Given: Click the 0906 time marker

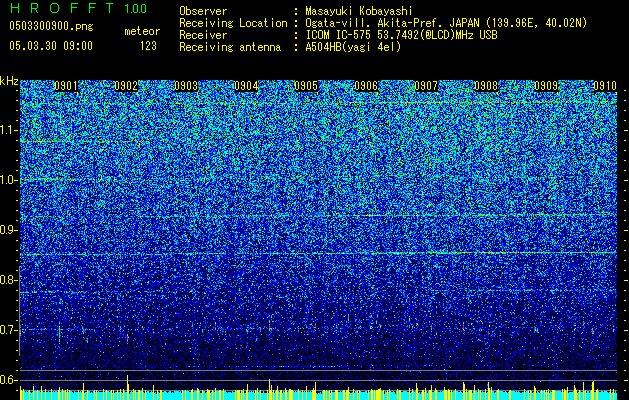Looking at the screenshot, I should [366, 86].
